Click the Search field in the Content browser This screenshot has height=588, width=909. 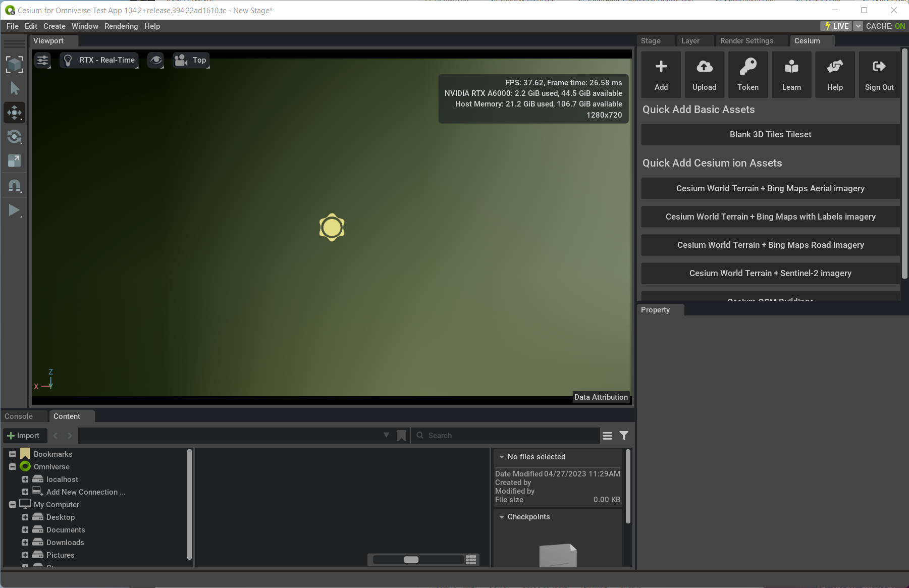[x=505, y=435]
